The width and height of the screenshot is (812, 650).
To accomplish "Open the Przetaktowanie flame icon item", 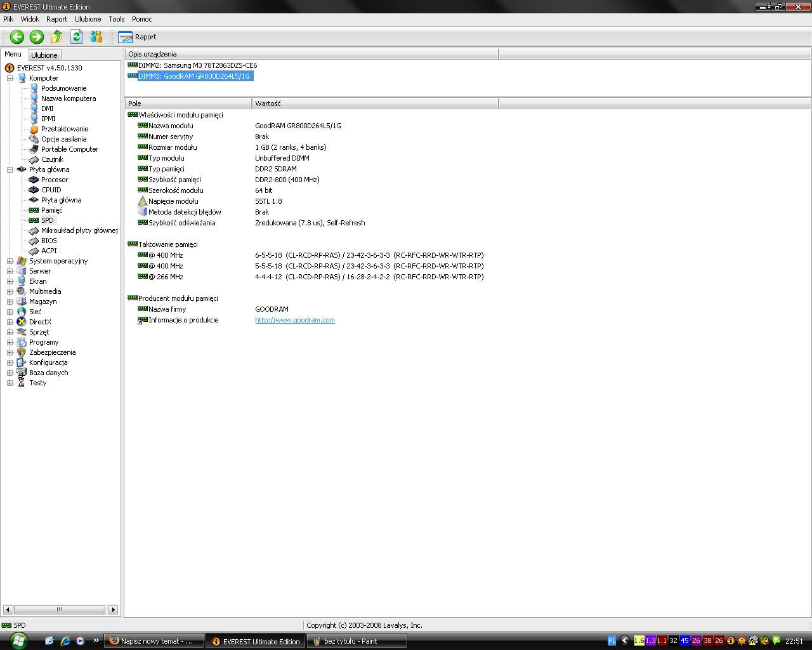I will click(x=34, y=129).
